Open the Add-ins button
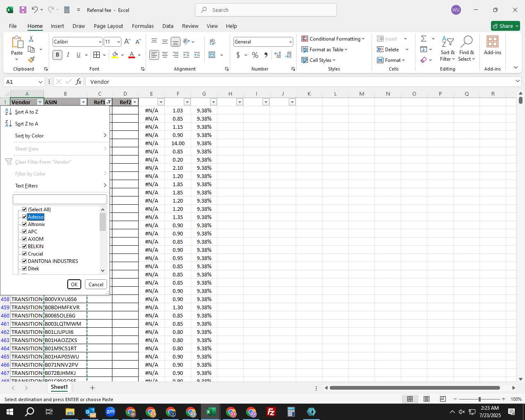 (x=493, y=46)
